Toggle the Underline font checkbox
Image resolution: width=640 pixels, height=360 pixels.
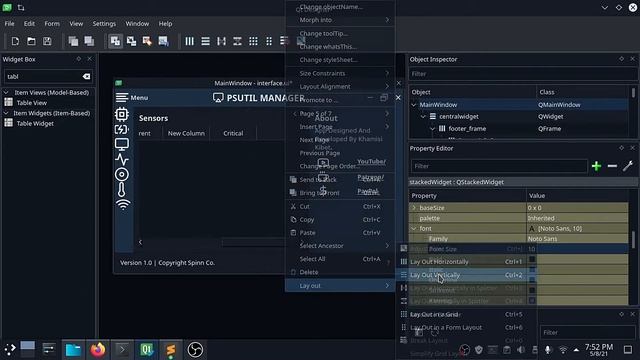coord(532,280)
